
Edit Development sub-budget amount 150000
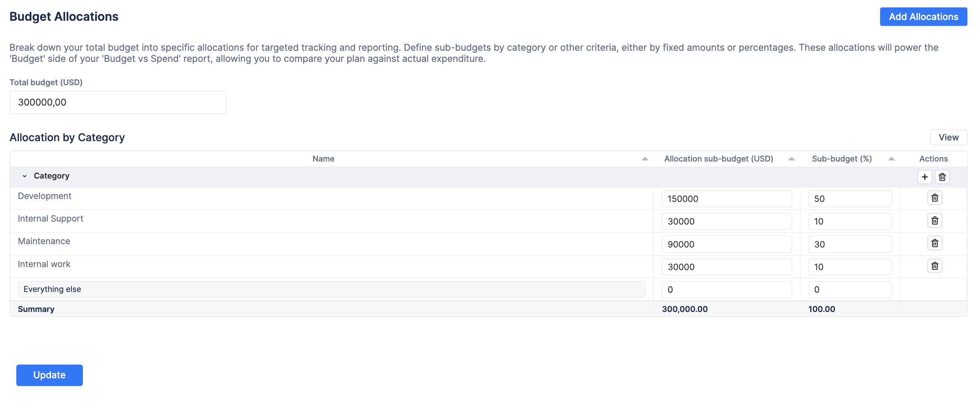pos(726,199)
